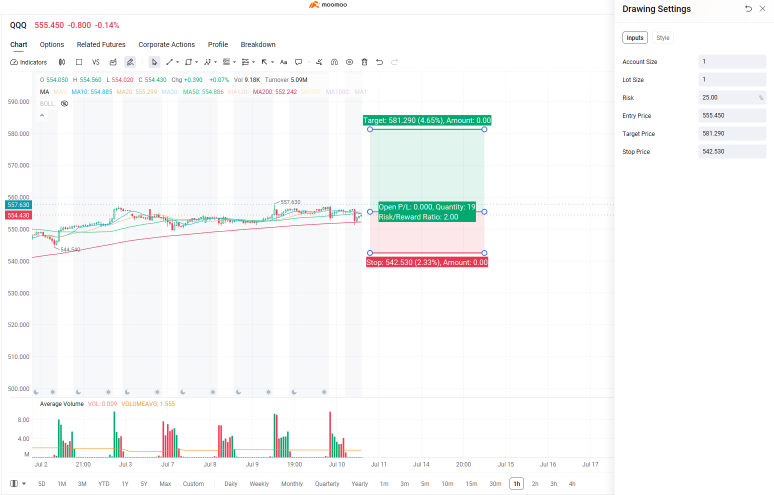Select the YTD range button
Image resolution: width=774 pixels, height=495 pixels.
(104, 484)
